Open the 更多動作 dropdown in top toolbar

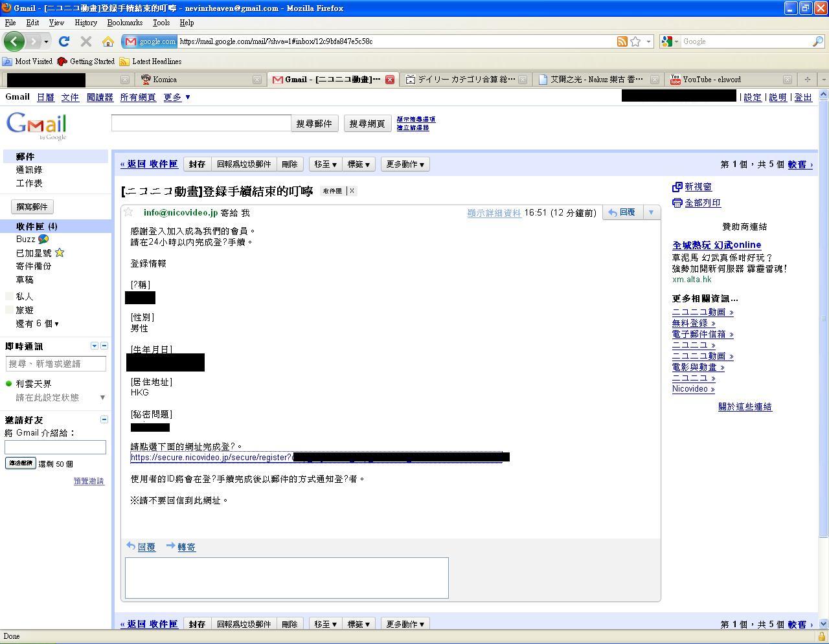click(x=405, y=164)
